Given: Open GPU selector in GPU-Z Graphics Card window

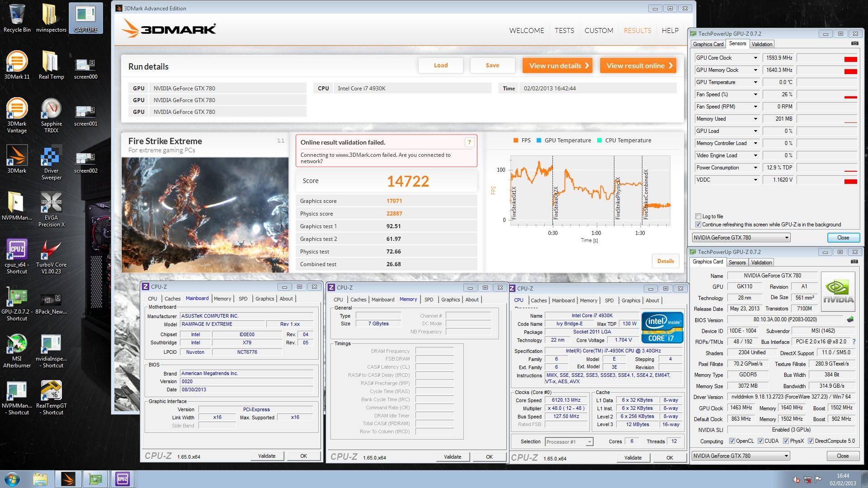Looking at the screenshot, I should click(741, 456).
